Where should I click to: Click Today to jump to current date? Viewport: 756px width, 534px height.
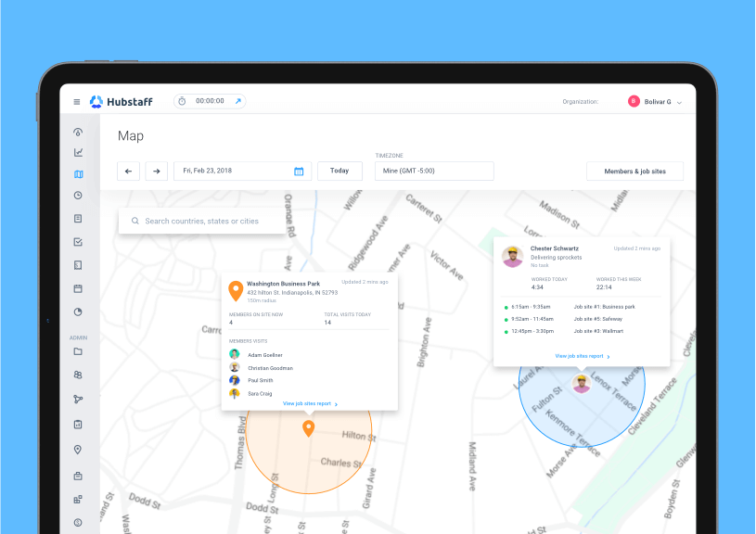click(340, 171)
